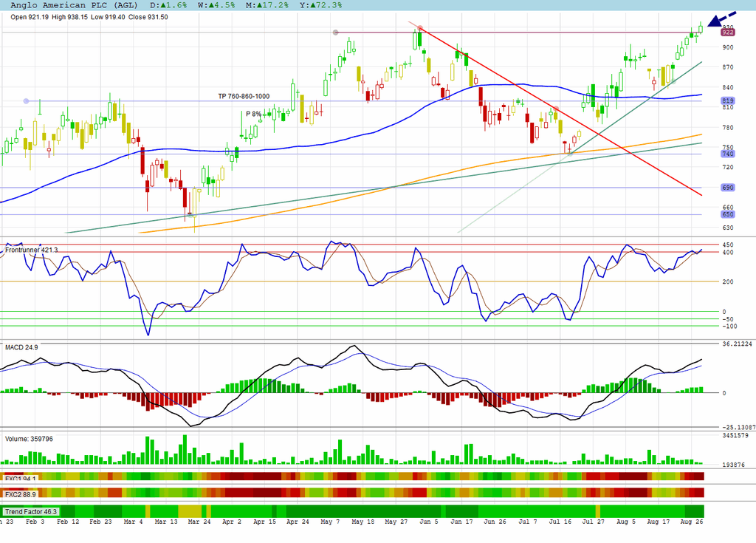Click the Trend Factor 46.3 label
The width and height of the screenshot is (756, 543).
point(31,512)
